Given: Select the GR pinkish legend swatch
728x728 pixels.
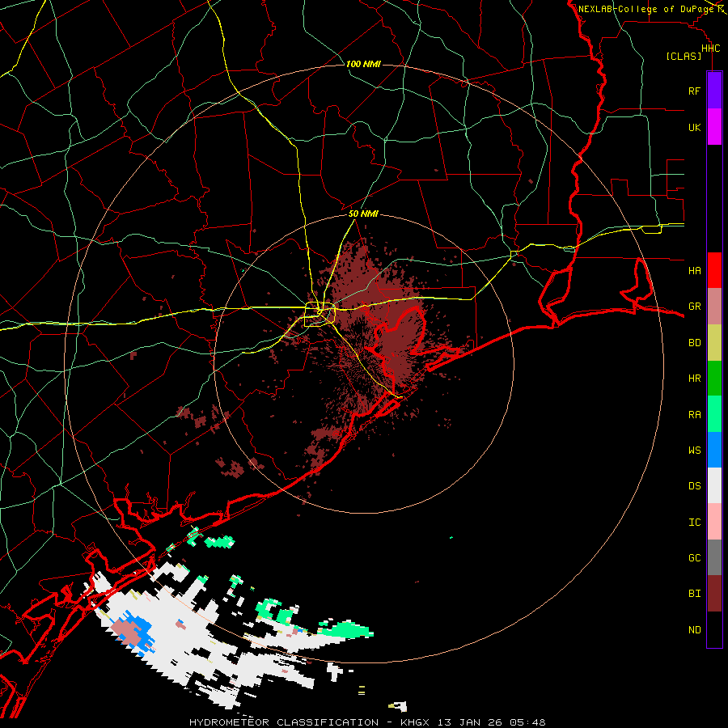Looking at the screenshot, I should (714, 307).
